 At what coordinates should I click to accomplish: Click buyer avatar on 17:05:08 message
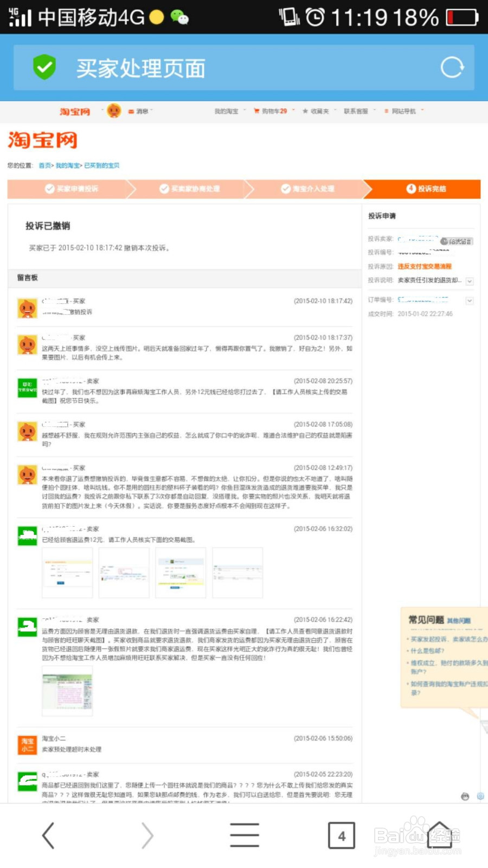27,432
